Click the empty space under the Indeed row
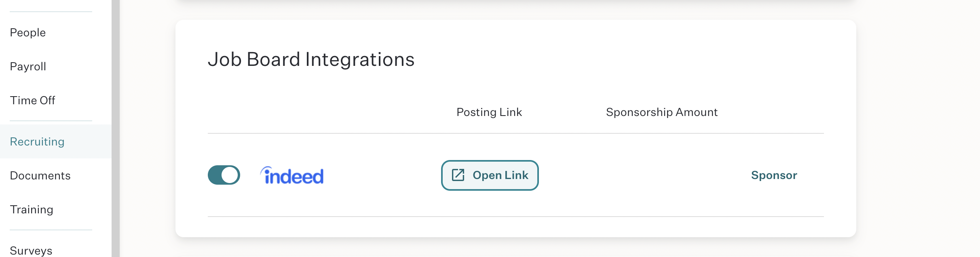The height and width of the screenshot is (257, 980). click(x=516, y=227)
